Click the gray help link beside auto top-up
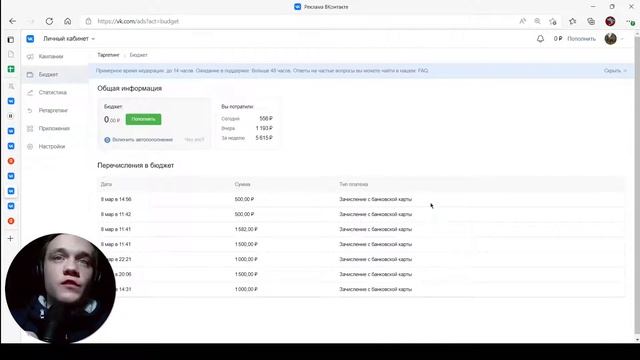640x360 pixels. pyautogui.click(x=194, y=140)
